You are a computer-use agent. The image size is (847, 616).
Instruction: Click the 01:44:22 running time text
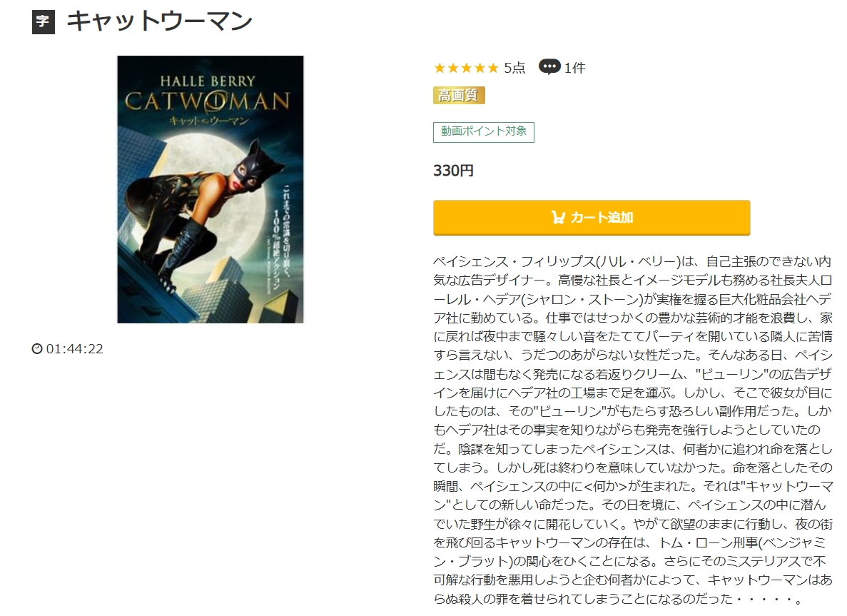(x=74, y=348)
